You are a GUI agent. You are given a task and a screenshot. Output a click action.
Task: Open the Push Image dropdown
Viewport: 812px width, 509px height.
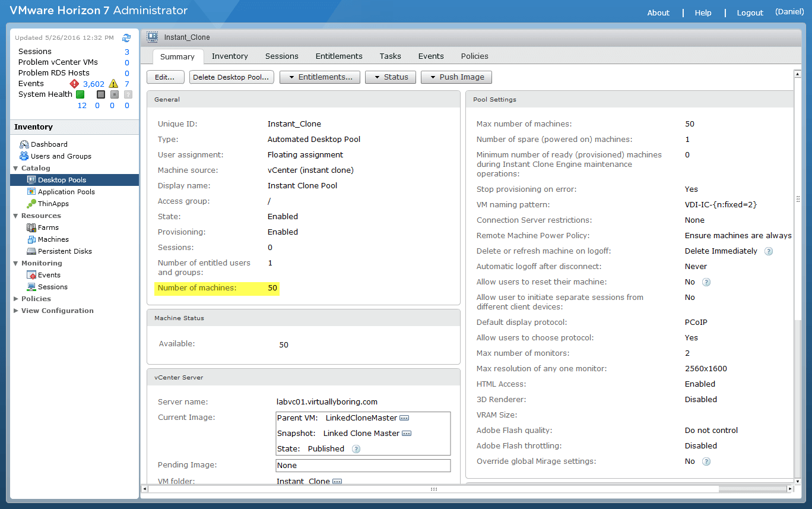456,77
